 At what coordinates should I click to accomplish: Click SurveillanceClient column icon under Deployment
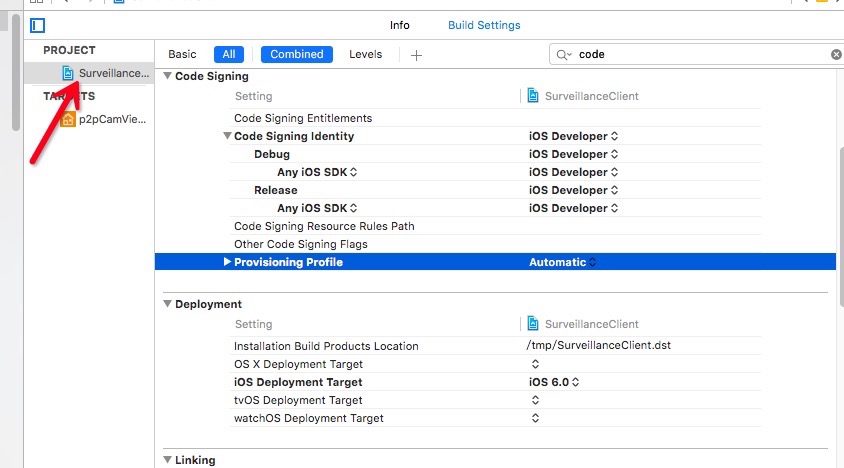pyautogui.click(x=533, y=323)
